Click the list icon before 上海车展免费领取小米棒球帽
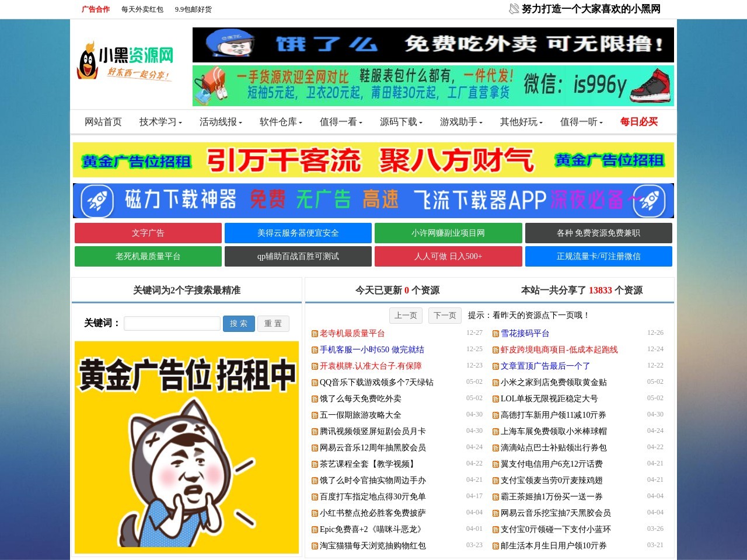Screen dimensions: 747x560 (x=495, y=432)
